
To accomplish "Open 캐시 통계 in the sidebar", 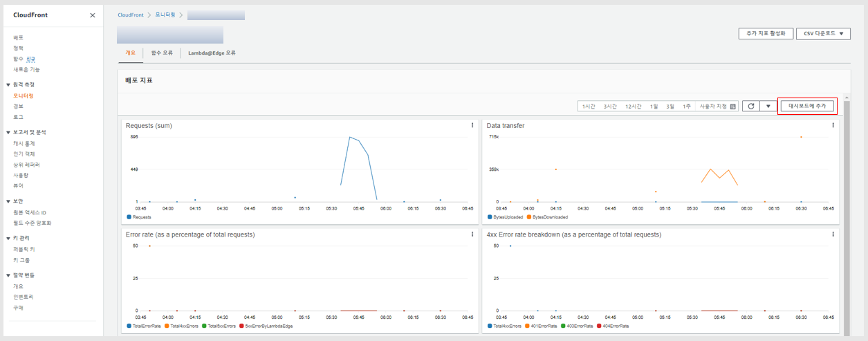I will click(24, 143).
